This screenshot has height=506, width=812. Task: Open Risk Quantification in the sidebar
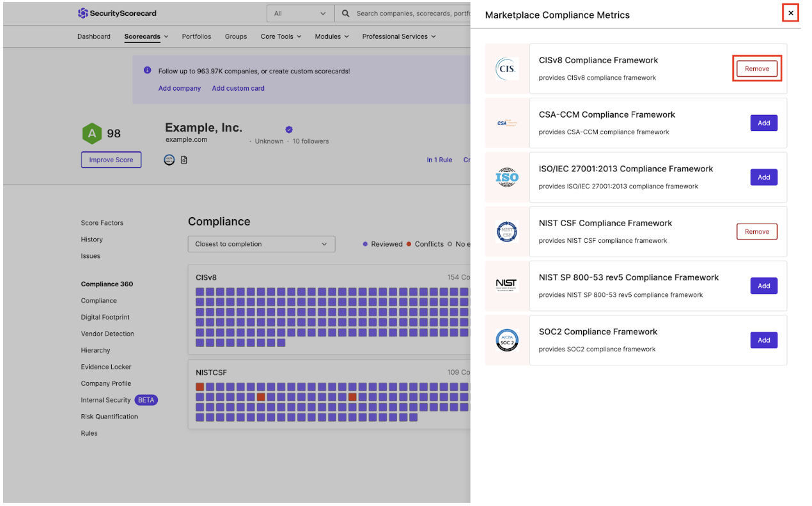109,417
